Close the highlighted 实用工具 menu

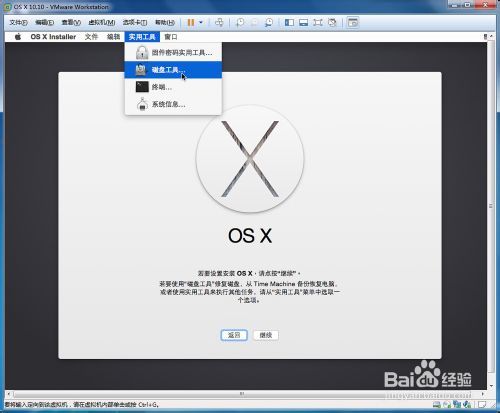(x=142, y=37)
